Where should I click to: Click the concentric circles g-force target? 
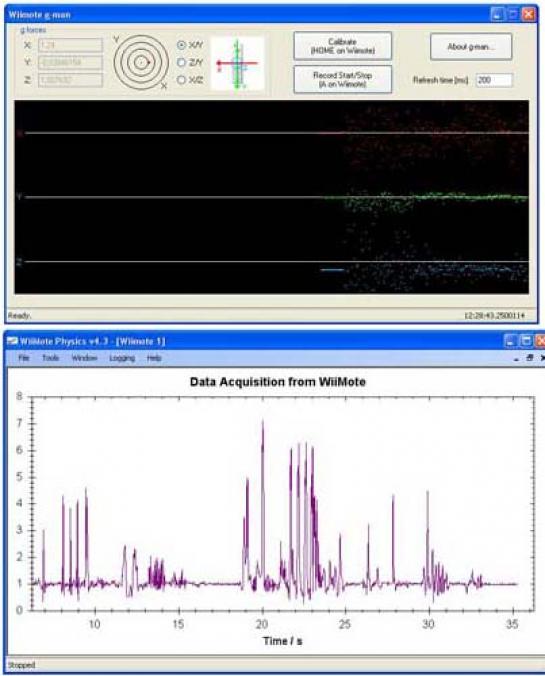pos(141,63)
